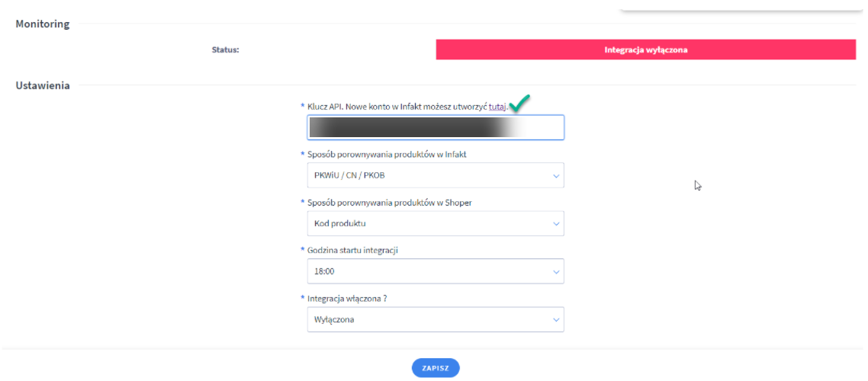868x381 pixels.
Task: Click the 'Godzina startu integracji' label
Action: (352, 251)
